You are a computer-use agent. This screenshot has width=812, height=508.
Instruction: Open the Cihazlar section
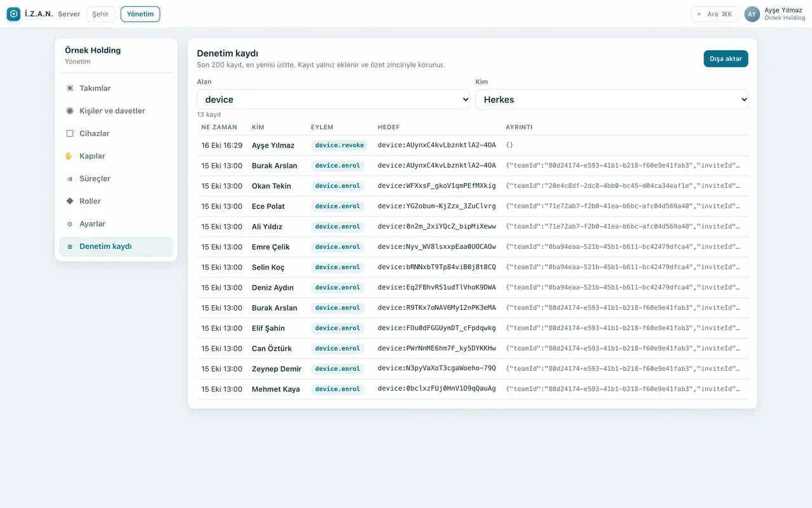(116, 133)
